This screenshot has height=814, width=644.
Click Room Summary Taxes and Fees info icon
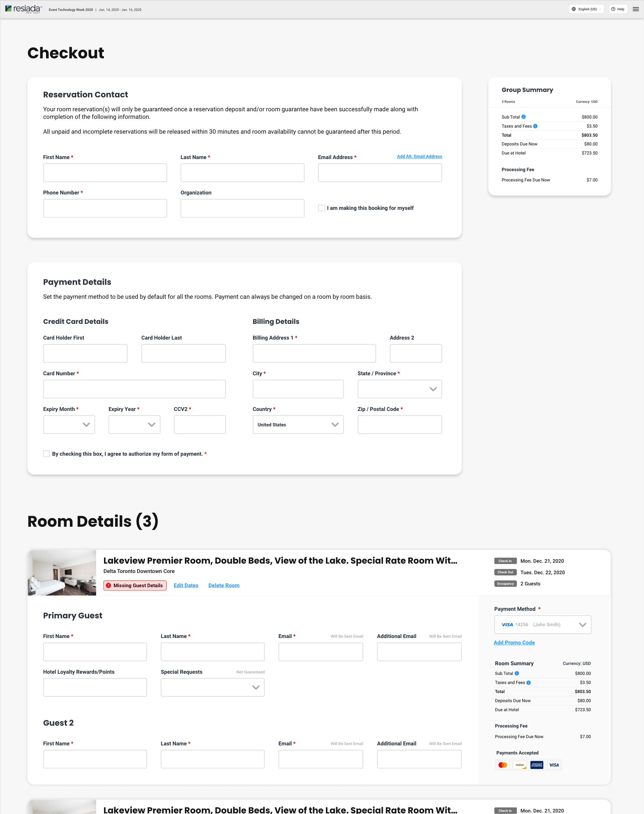tap(528, 682)
